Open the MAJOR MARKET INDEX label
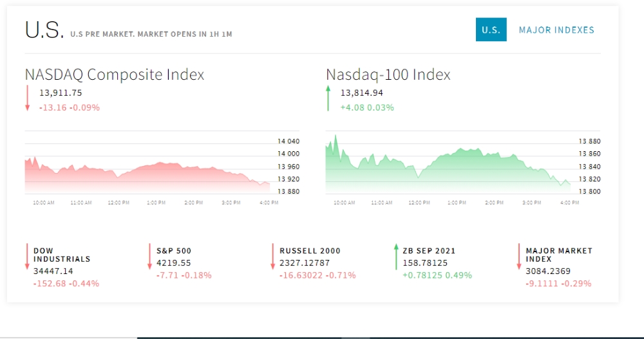This screenshot has height=339, width=644. (x=559, y=255)
